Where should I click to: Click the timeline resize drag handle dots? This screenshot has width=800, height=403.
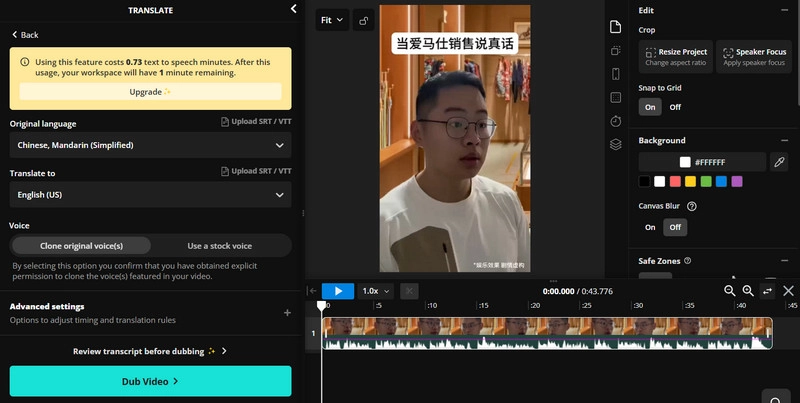pyautogui.click(x=553, y=281)
